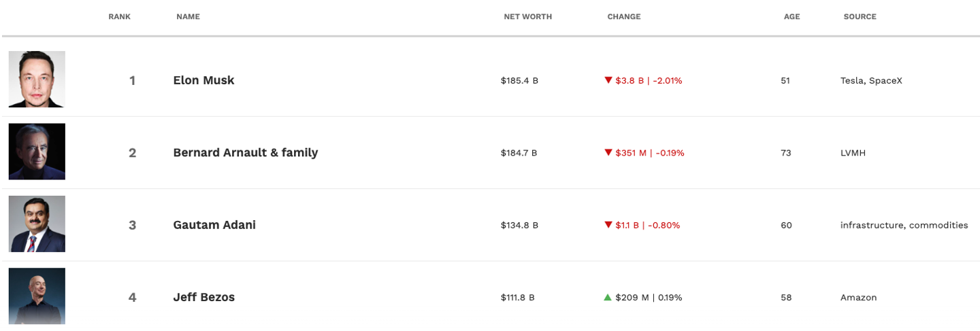The height and width of the screenshot is (331, 980).
Task: Sort by the CHANGE column header
Action: (624, 17)
